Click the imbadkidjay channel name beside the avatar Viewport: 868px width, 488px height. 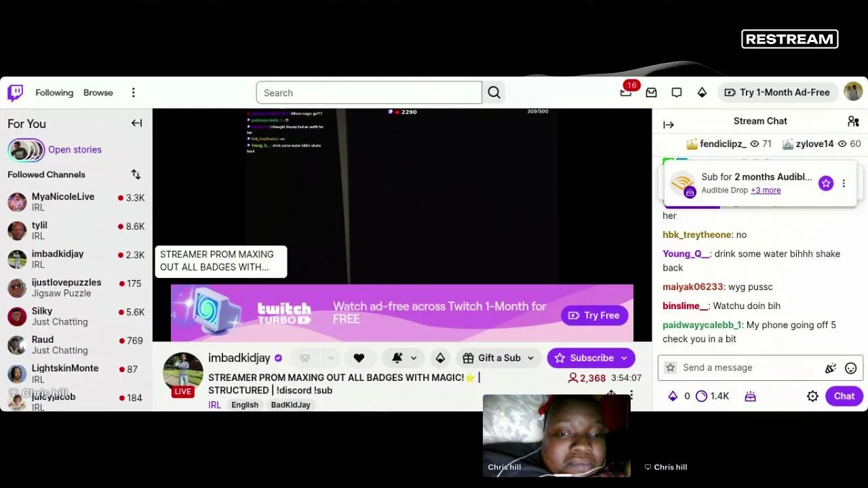click(239, 358)
